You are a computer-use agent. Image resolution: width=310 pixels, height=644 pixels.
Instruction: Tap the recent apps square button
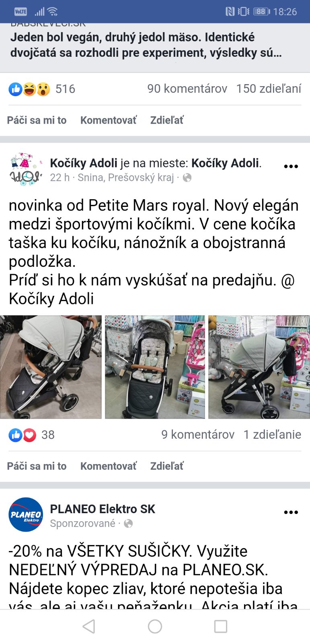point(221,626)
